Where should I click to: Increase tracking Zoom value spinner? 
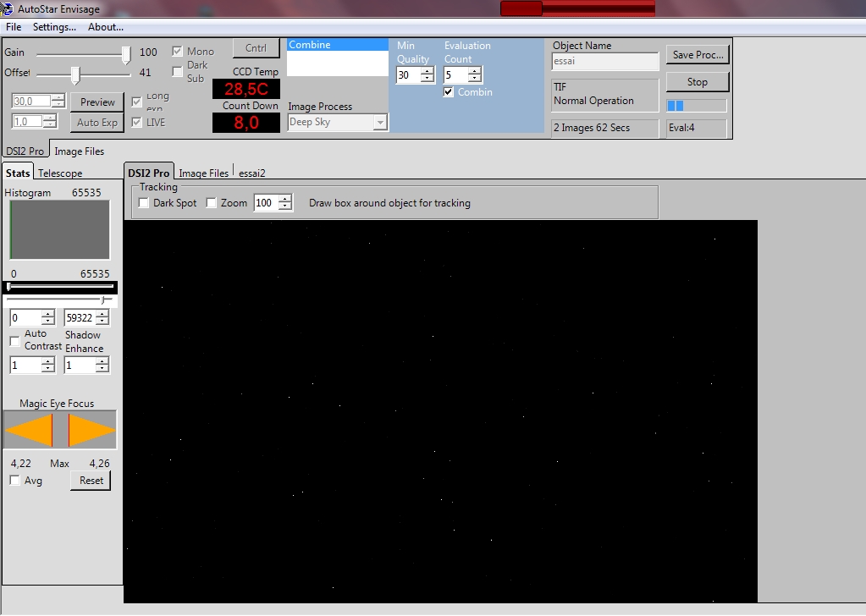tap(285, 199)
